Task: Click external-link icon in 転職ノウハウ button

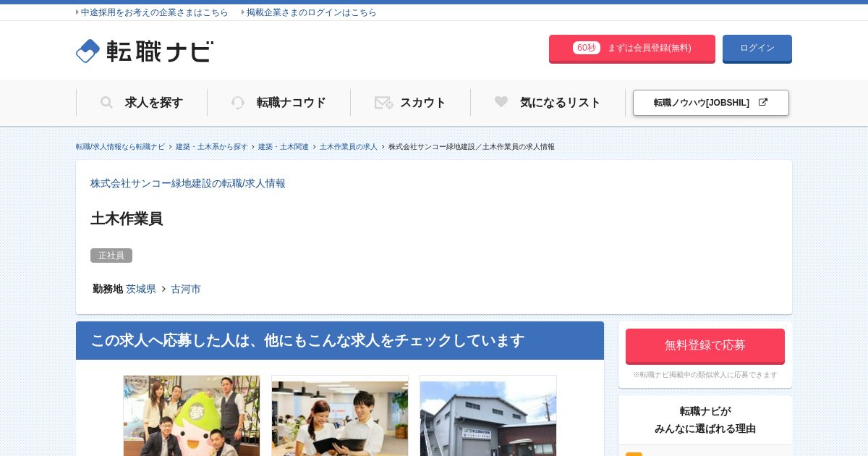Action: pos(762,102)
